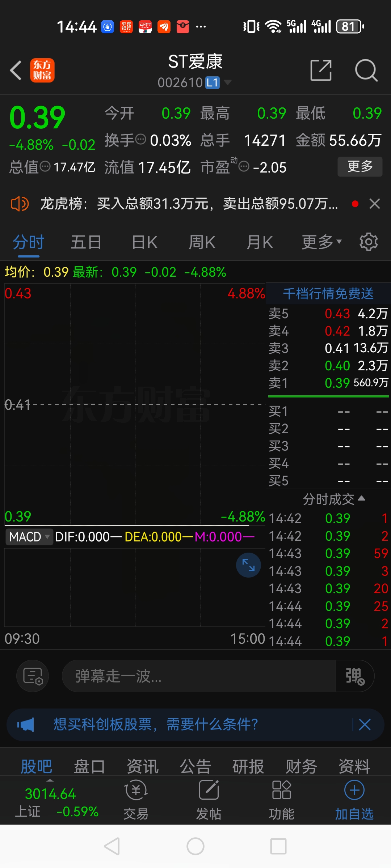Expand chart to fullscreen with arrows icon

coord(248,565)
